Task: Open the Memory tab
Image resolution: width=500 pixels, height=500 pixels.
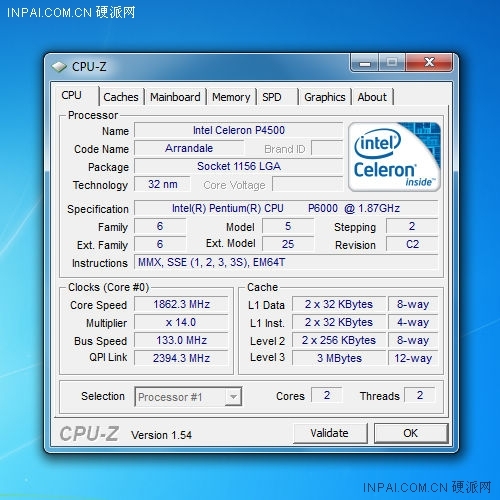Action: pos(231,97)
